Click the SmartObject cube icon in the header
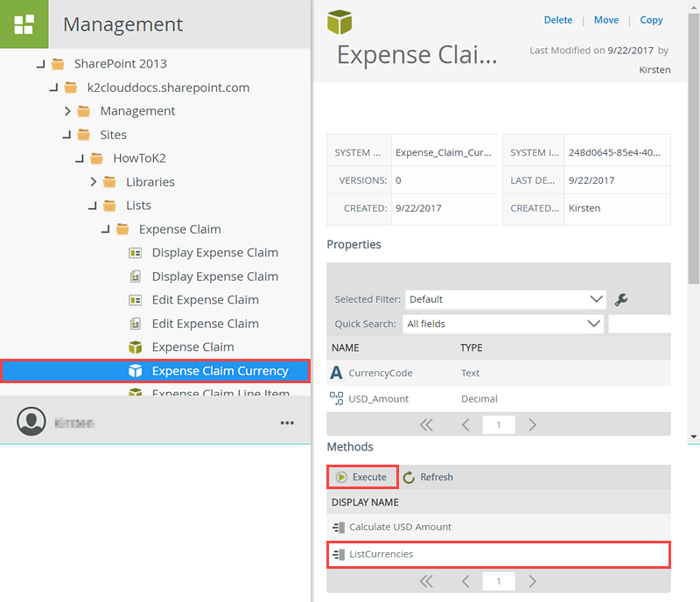The height and width of the screenshot is (602, 700). click(x=339, y=22)
